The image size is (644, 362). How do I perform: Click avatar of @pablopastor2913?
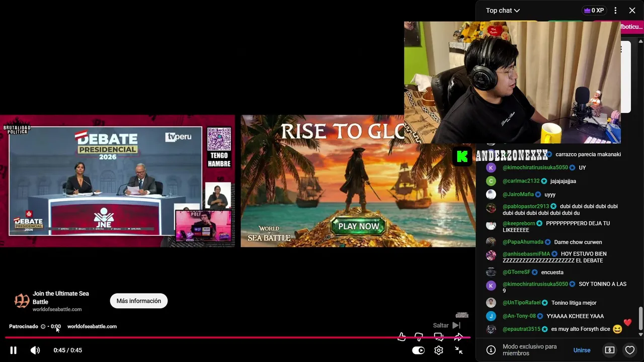491,208
